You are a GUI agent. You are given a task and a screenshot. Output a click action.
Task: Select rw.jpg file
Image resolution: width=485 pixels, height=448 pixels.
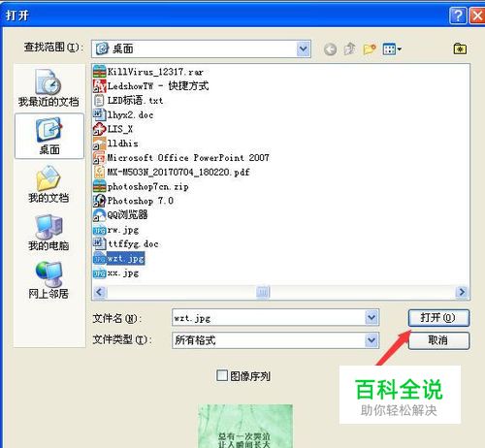pyautogui.click(x=115, y=230)
